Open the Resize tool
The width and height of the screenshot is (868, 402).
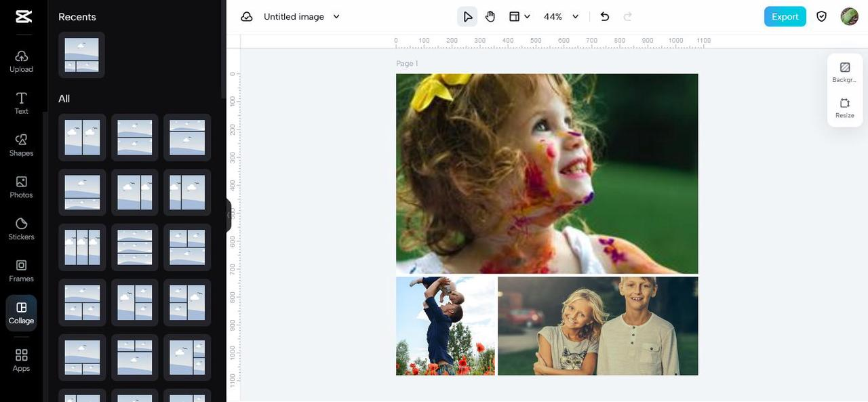click(845, 108)
